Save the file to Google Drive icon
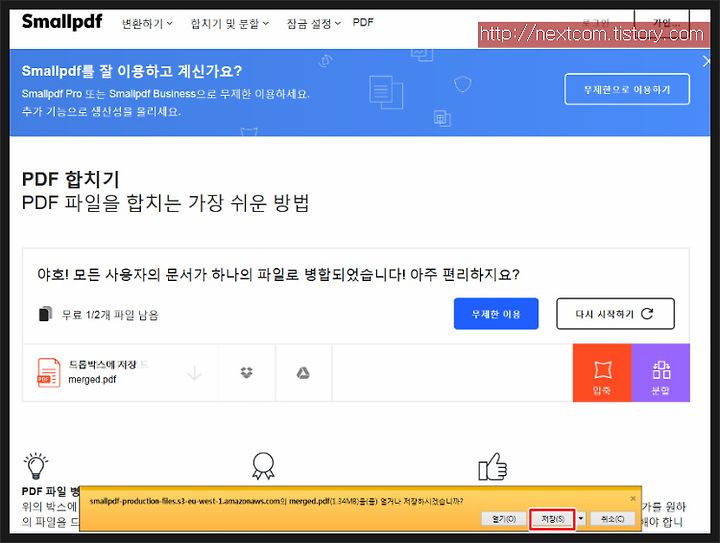720x543 pixels. tap(303, 373)
